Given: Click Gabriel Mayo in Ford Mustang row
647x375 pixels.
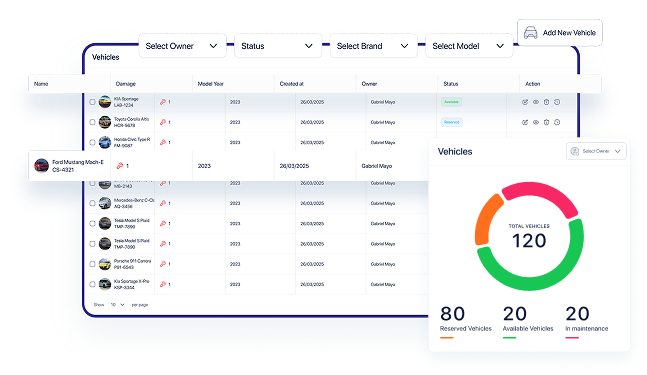Looking at the screenshot, I should (x=377, y=166).
